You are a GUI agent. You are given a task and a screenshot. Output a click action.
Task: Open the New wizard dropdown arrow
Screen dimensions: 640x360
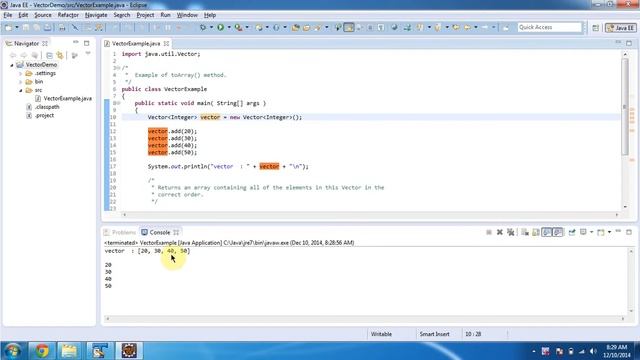pos(17,27)
